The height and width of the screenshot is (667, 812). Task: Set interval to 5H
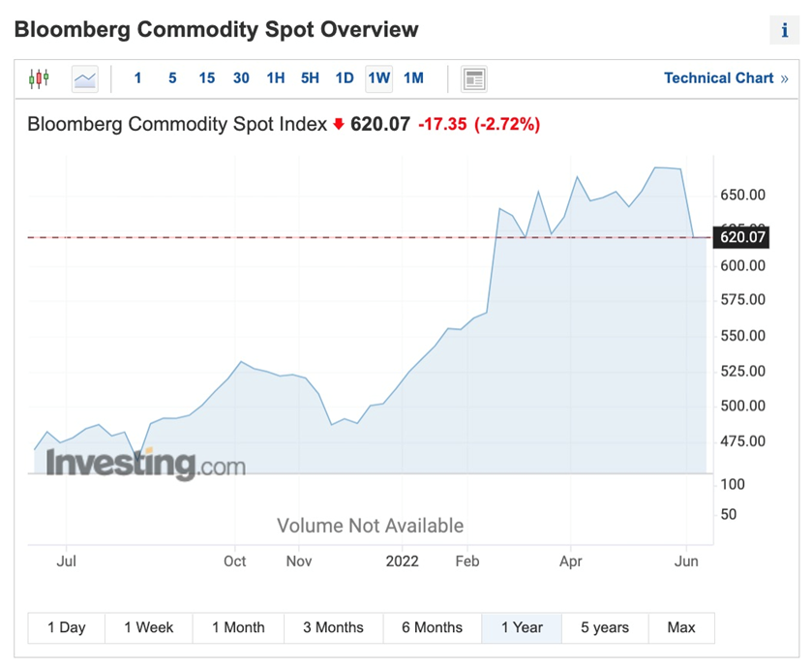[310, 78]
